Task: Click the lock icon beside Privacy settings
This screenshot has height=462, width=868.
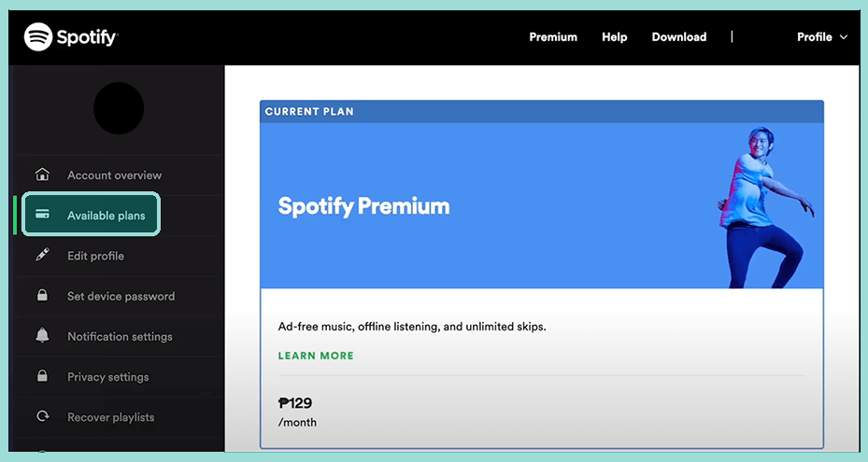Action: 42,377
